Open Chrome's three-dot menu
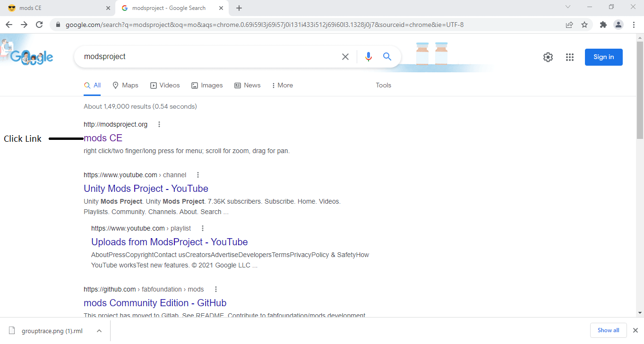 634,25
